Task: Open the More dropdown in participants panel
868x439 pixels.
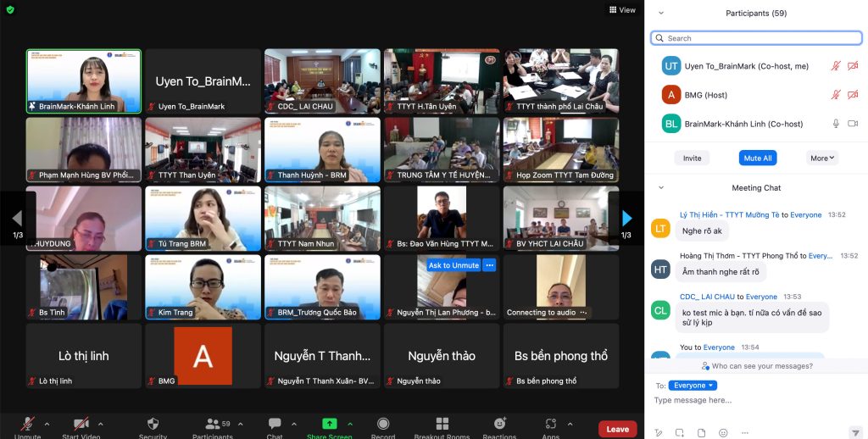Action: pos(822,158)
